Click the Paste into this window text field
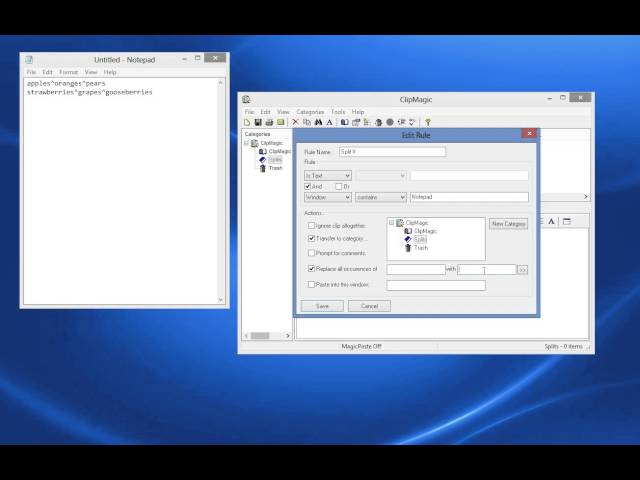 coord(436,285)
